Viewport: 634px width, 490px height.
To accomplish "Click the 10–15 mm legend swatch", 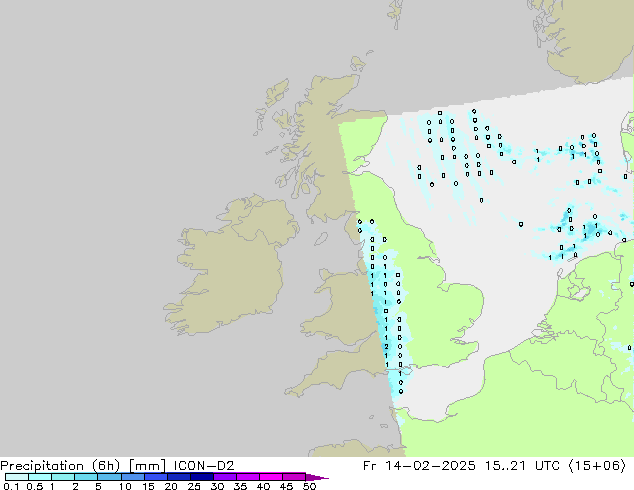I will click(x=132, y=477).
